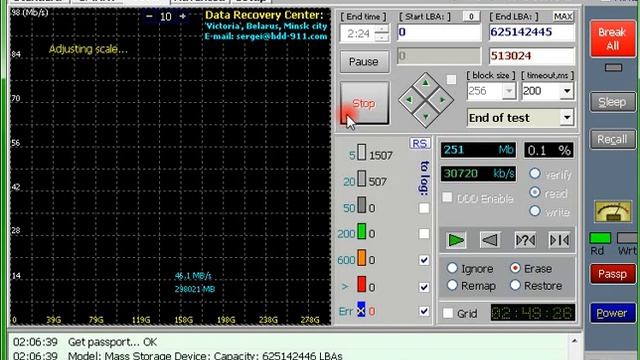Viewport: 640px width, 360px height.
Task: Open the End of test dropdown
Action: (x=567, y=118)
